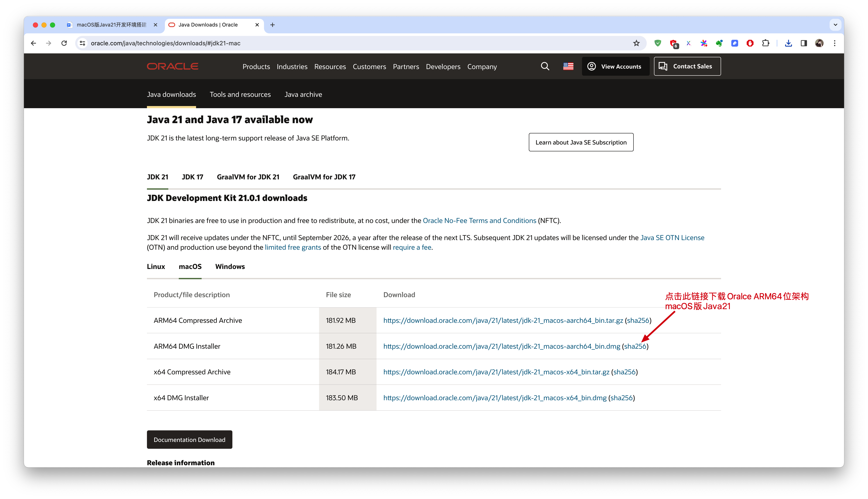868x499 pixels.
Task: Open the Customers menu
Action: pyautogui.click(x=369, y=66)
